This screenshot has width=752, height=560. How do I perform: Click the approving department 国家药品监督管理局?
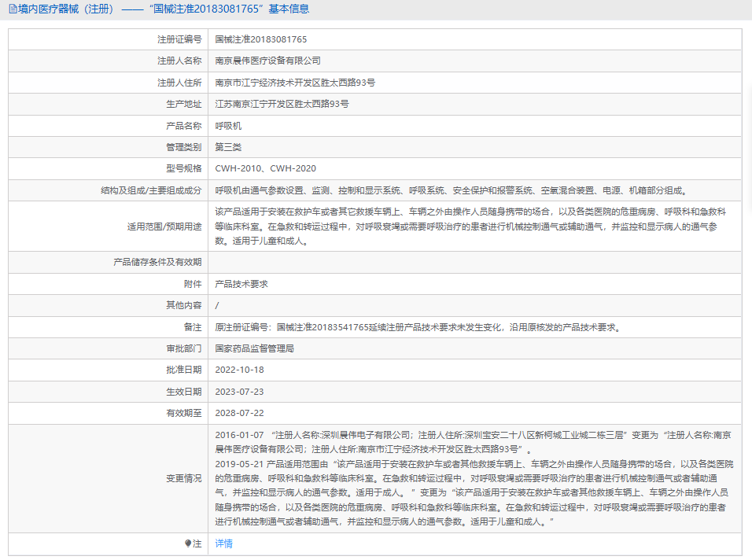click(x=255, y=348)
